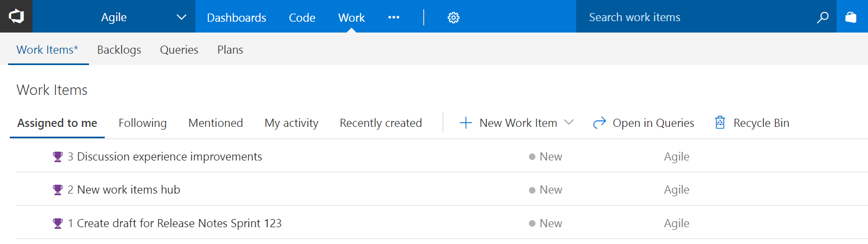This screenshot has width=868, height=244.
Task: Click the New Work Item button label
Action: point(518,123)
